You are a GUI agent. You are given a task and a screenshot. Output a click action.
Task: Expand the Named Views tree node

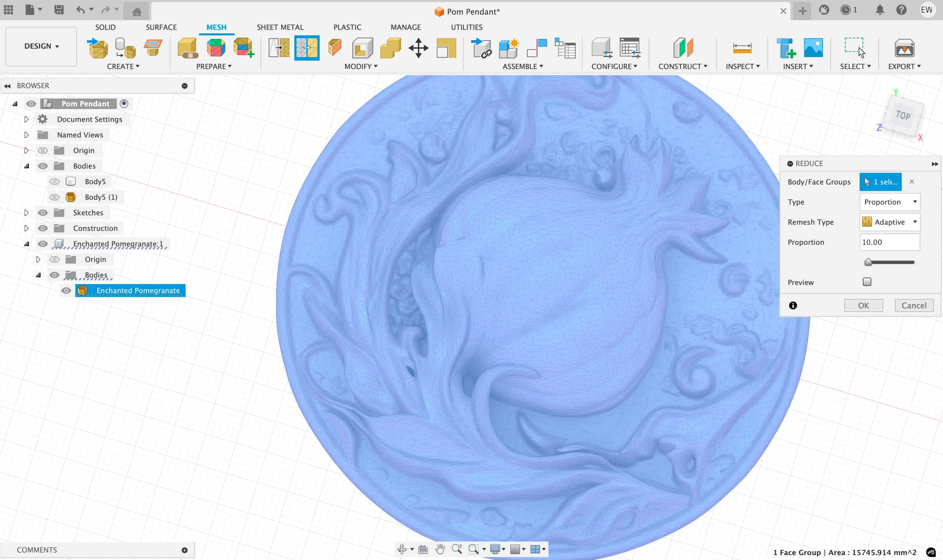(26, 135)
